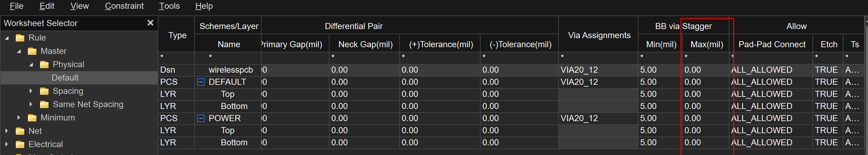Click the Electrical folder icon
Screen dimensions: 868x155
tap(20, 144)
